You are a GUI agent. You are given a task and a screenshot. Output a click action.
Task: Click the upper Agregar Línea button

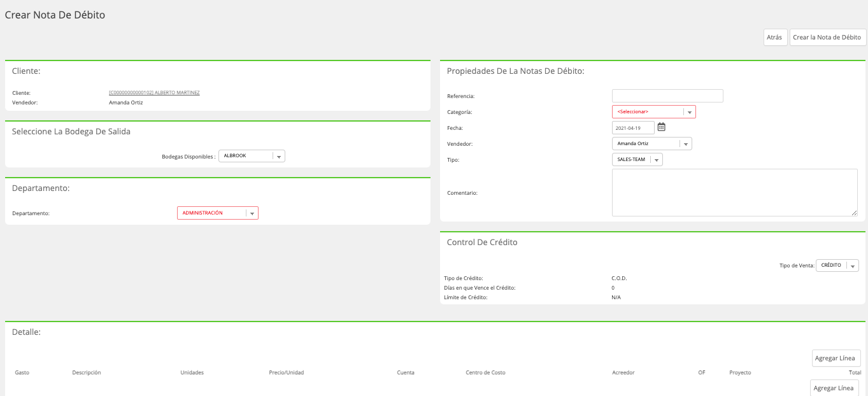pos(836,358)
